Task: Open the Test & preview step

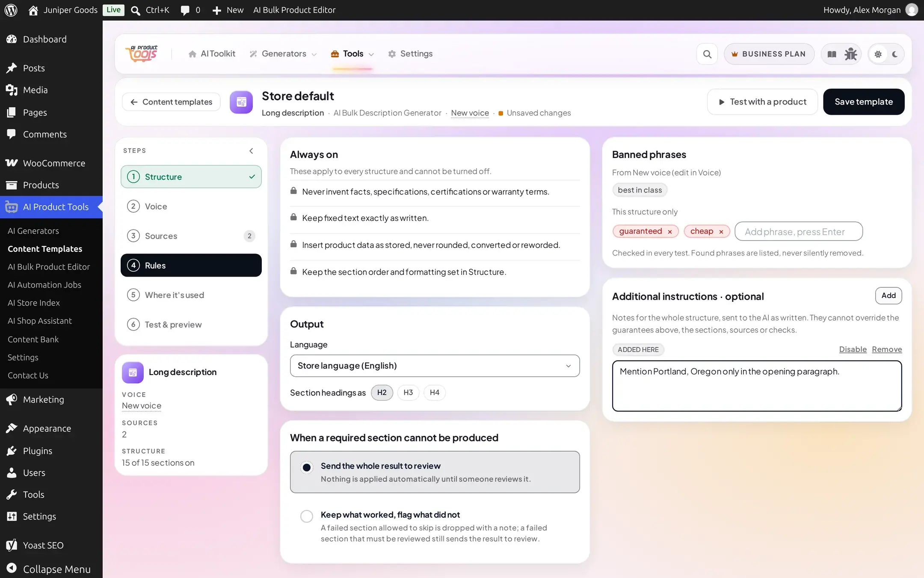Action: click(x=191, y=325)
